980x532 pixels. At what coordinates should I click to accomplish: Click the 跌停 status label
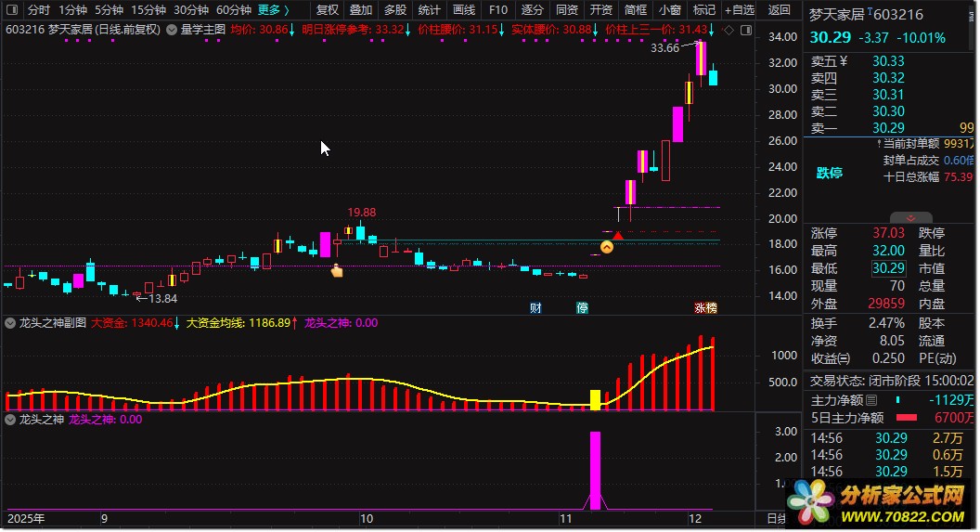[830, 174]
